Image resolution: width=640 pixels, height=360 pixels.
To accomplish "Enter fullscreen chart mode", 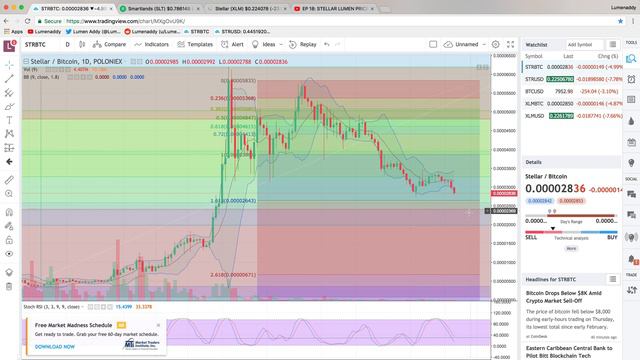I will (x=511, y=44).
